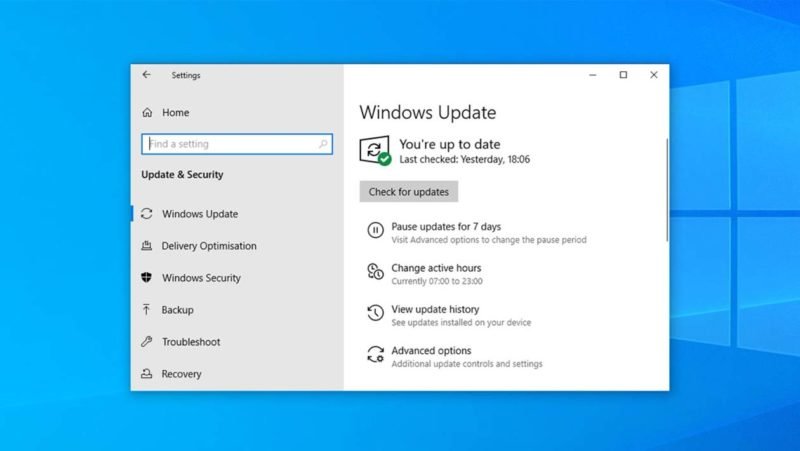Open Delivery Optimisation page
800x451 pixels.
[209, 246]
